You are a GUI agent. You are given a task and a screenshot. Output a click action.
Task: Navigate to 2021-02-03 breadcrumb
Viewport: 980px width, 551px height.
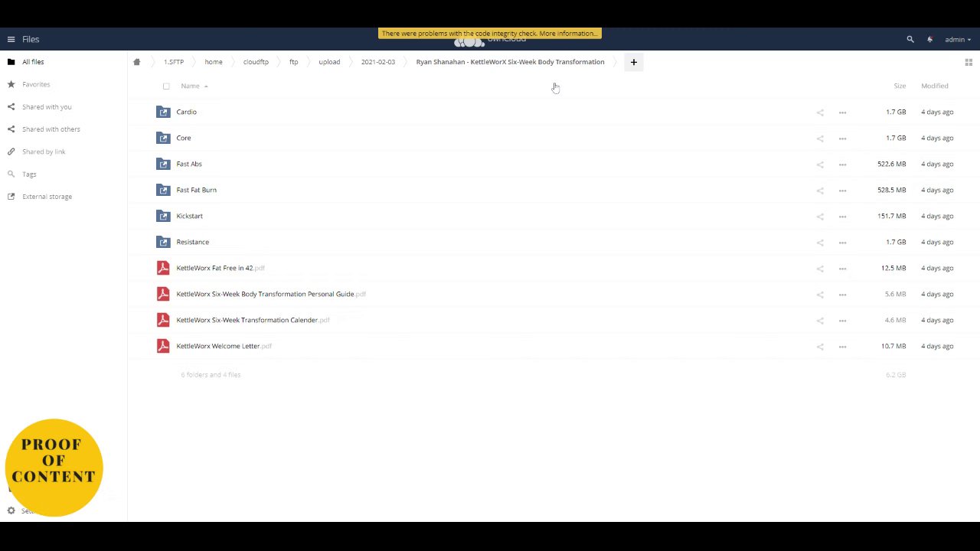tap(378, 62)
